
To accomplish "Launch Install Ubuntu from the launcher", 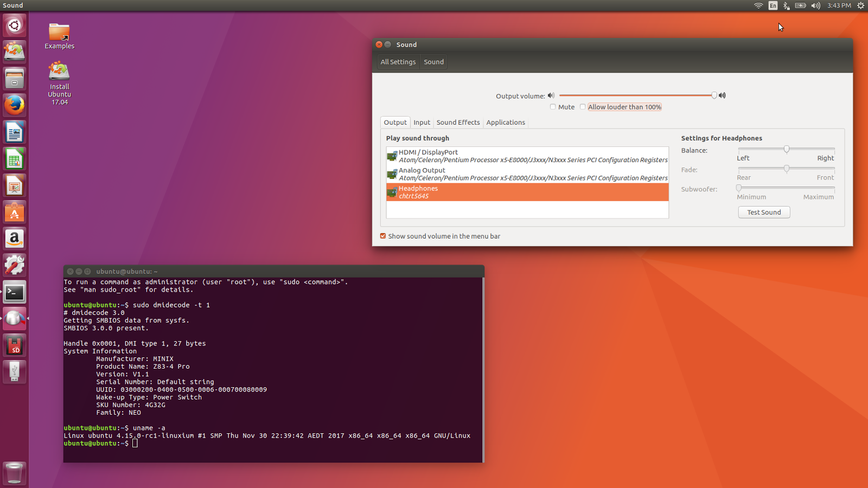I will (15, 52).
